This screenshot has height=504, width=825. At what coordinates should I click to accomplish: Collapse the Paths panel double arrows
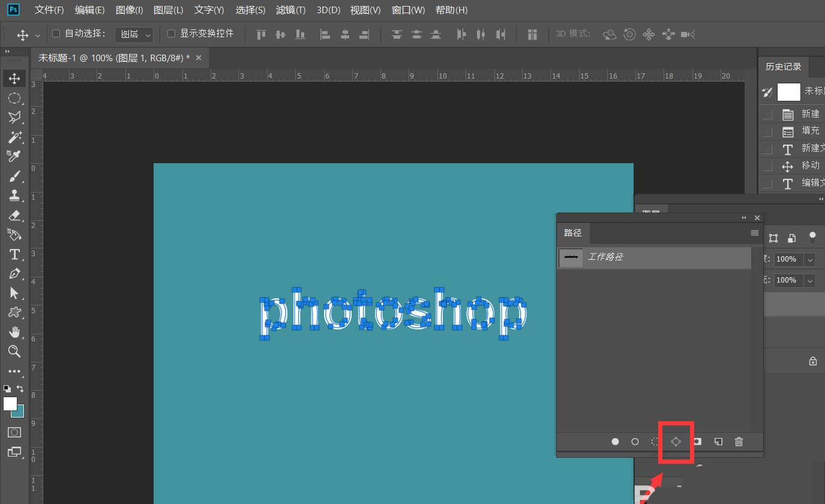pyautogui.click(x=744, y=218)
